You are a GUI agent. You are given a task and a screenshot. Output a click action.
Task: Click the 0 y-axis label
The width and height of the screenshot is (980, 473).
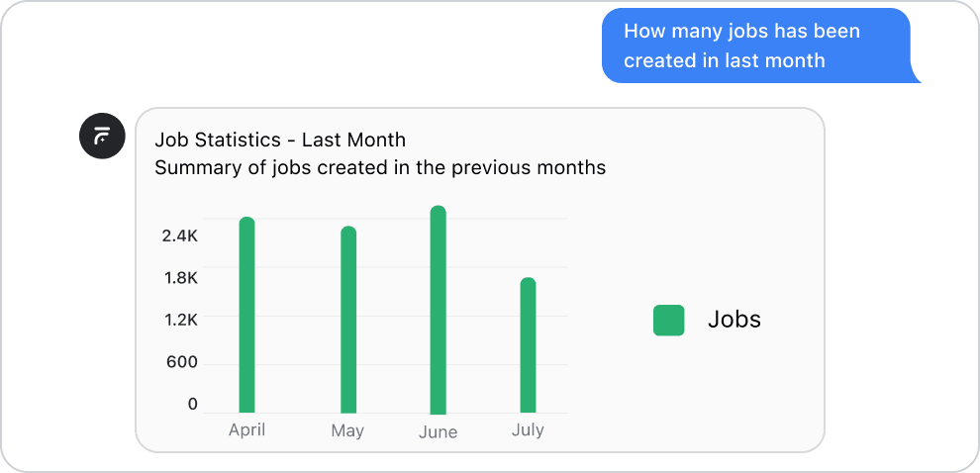(192, 404)
